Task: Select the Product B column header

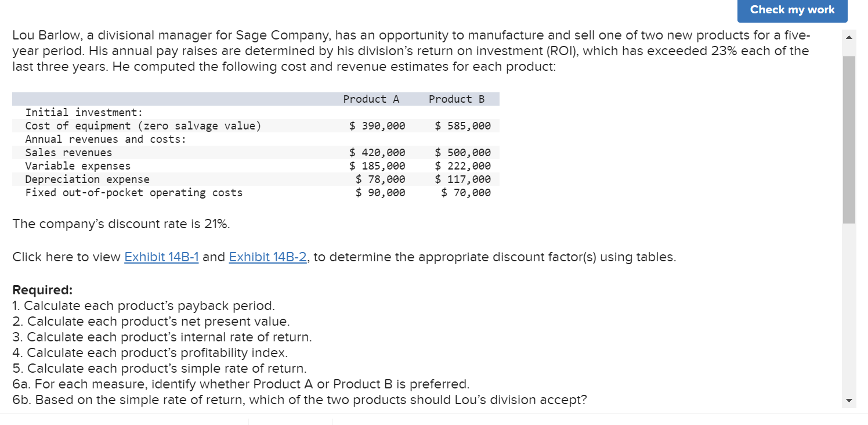Action: [x=456, y=99]
